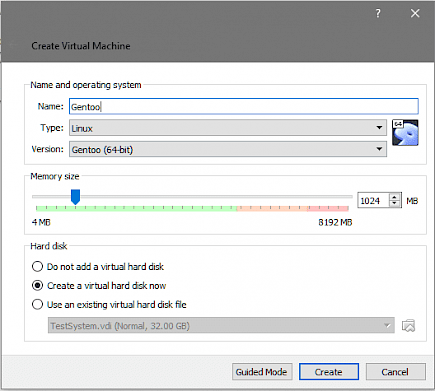Screen dimensions: 435x391
Task: Click the memory value field showing 1024
Action: [373, 201]
